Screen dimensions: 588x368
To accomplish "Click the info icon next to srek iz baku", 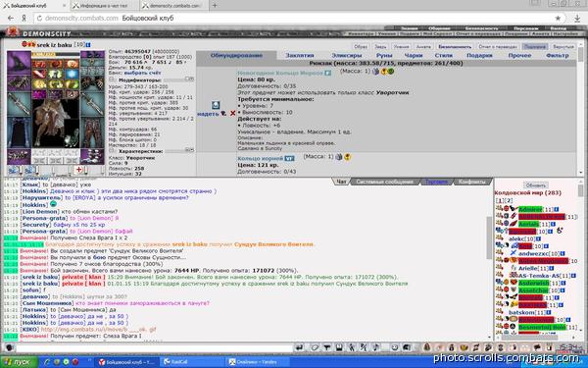I will point(88,45).
